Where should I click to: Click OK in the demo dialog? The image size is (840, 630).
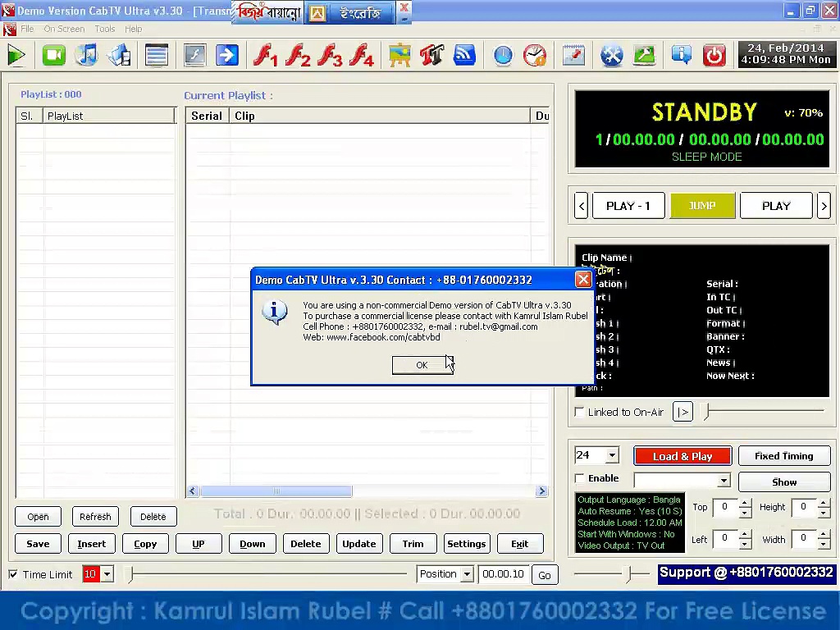(422, 365)
